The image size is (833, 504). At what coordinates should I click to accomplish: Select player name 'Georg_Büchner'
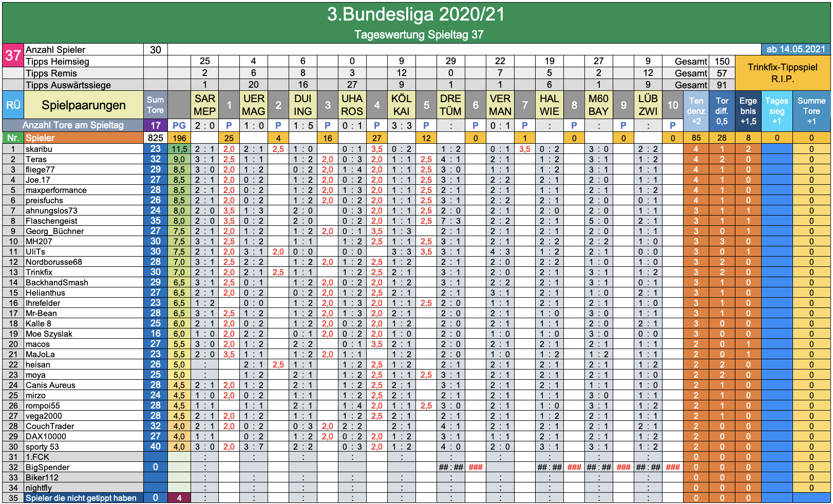[54, 231]
